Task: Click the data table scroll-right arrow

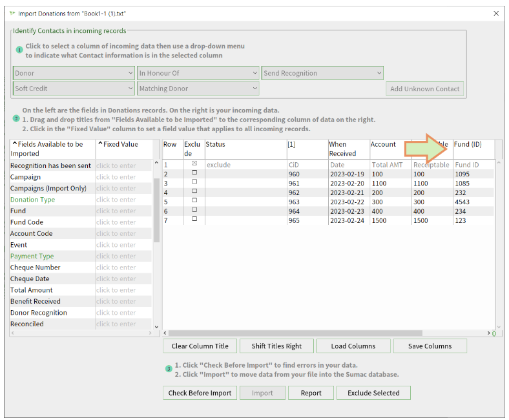Action: click(x=489, y=333)
